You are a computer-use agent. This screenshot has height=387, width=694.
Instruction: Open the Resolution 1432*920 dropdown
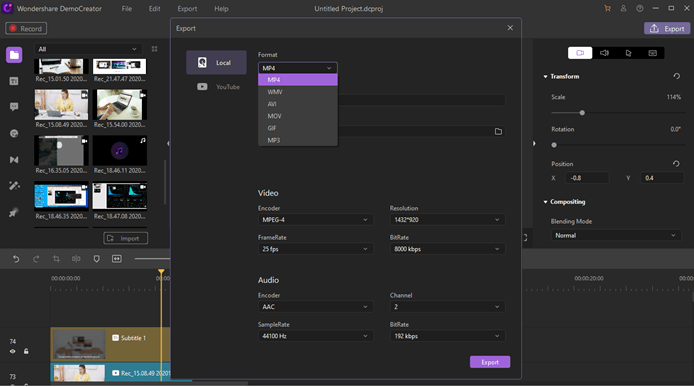[447, 220]
